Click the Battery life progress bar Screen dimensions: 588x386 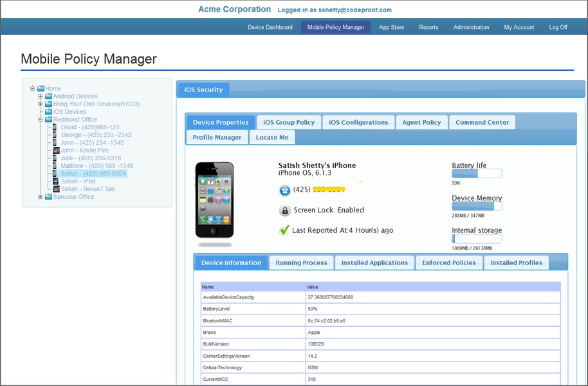coord(477,173)
